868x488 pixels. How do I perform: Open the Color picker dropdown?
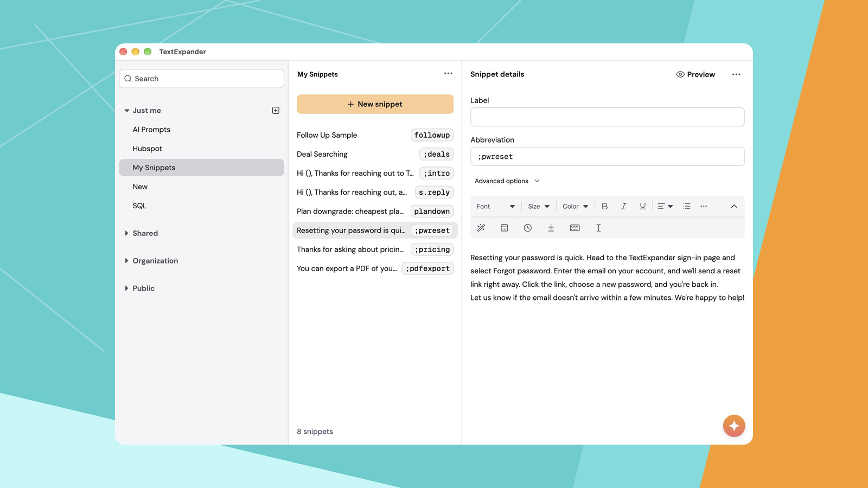click(x=575, y=206)
